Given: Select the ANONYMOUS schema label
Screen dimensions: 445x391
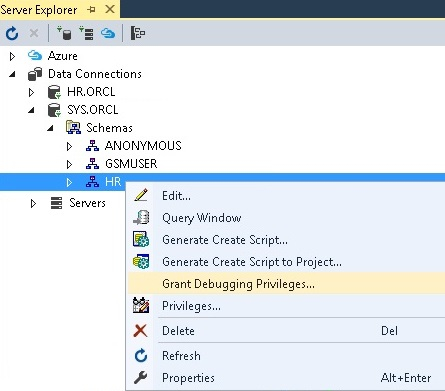Looking at the screenshot, I should pos(143,146).
